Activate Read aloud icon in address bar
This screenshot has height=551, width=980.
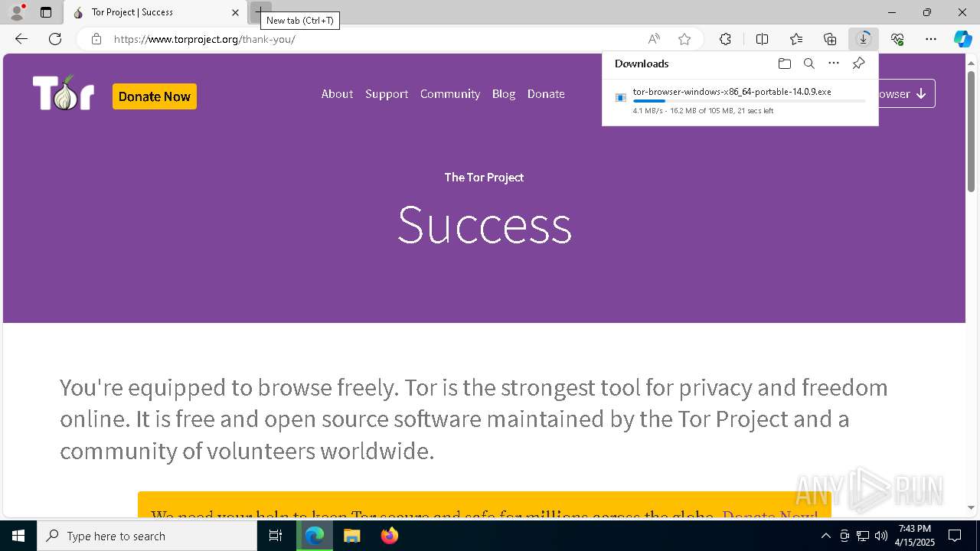[x=654, y=39]
